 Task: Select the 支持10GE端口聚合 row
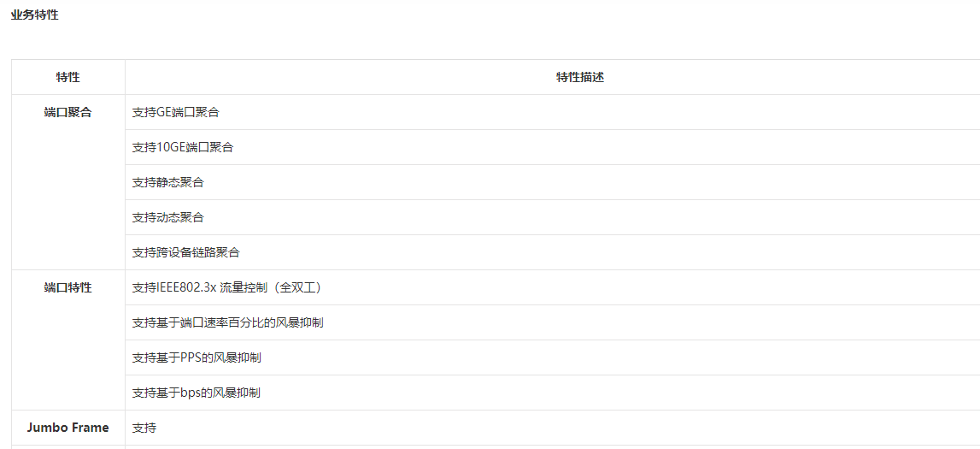182,147
